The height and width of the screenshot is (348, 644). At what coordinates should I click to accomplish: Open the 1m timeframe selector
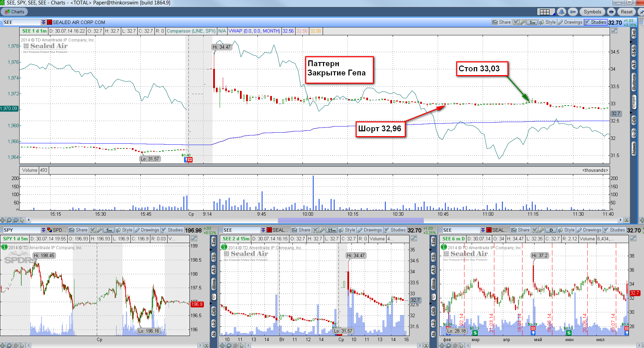tap(532, 22)
